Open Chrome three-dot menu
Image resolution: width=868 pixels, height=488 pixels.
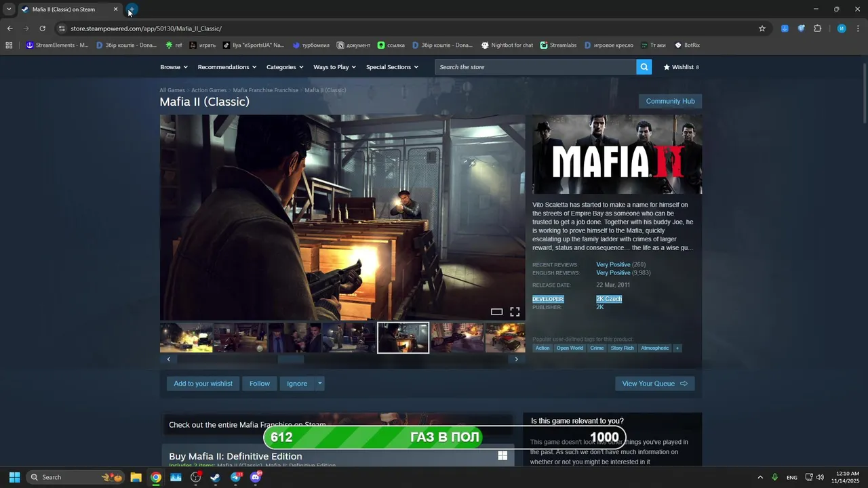[x=859, y=28]
